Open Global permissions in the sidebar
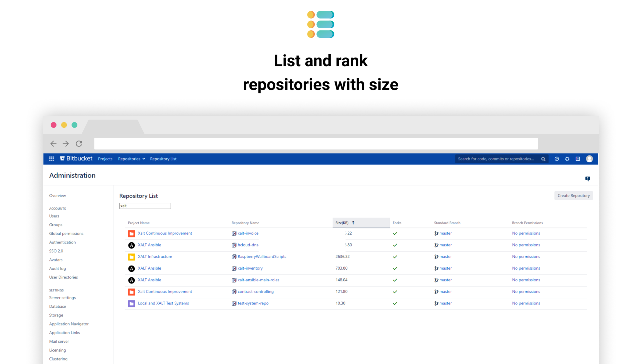 pyautogui.click(x=66, y=233)
